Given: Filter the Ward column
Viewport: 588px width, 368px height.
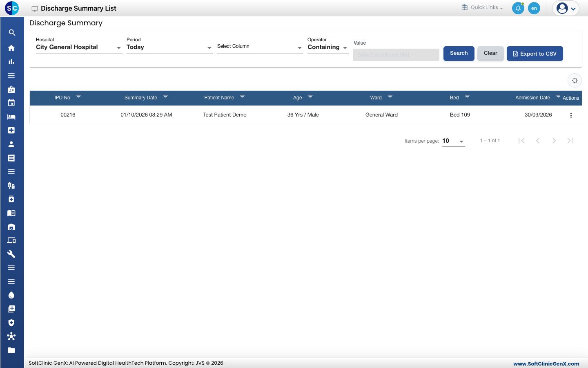Looking at the screenshot, I should click(390, 97).
